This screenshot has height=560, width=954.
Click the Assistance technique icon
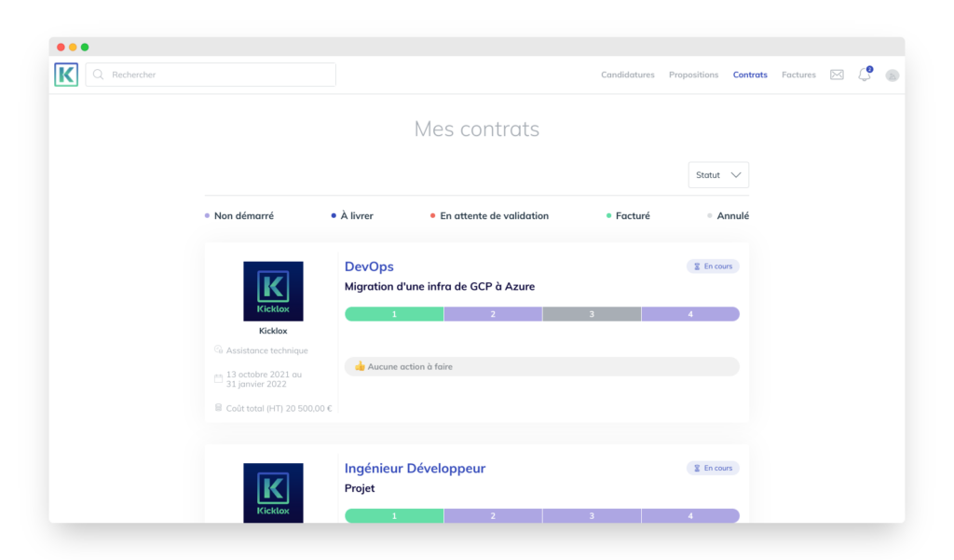218,350
